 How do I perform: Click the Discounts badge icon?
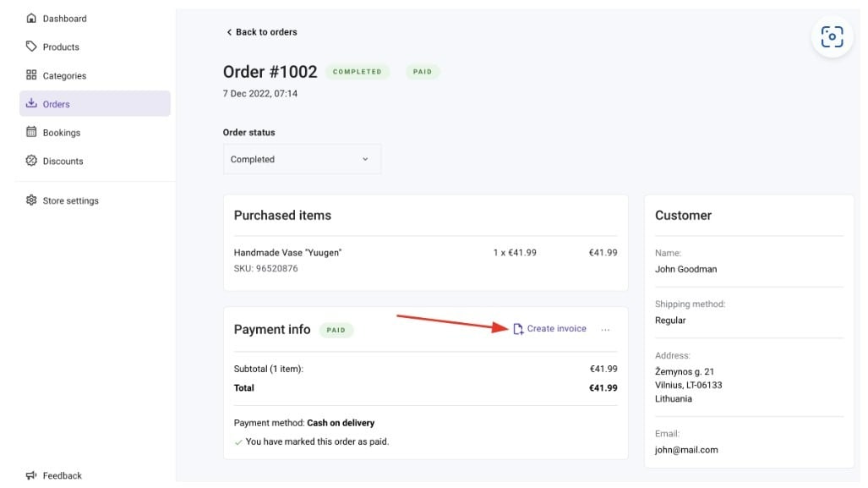tap(31, 161)
